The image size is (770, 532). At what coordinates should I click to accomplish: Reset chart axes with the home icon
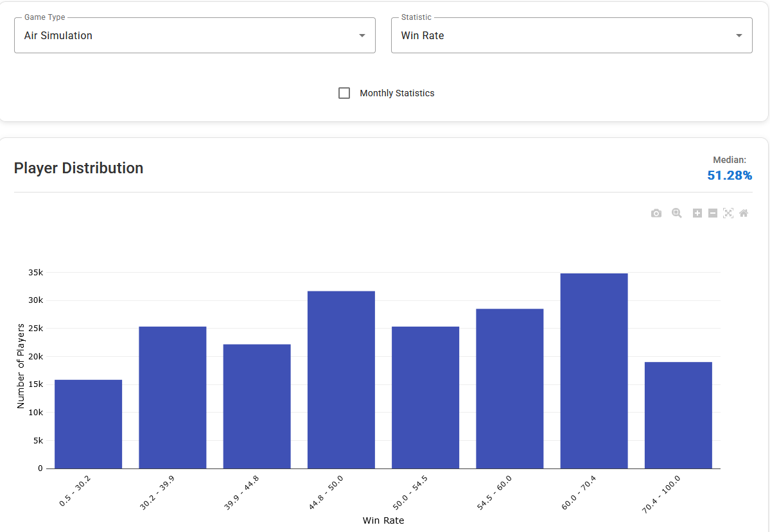744,213
